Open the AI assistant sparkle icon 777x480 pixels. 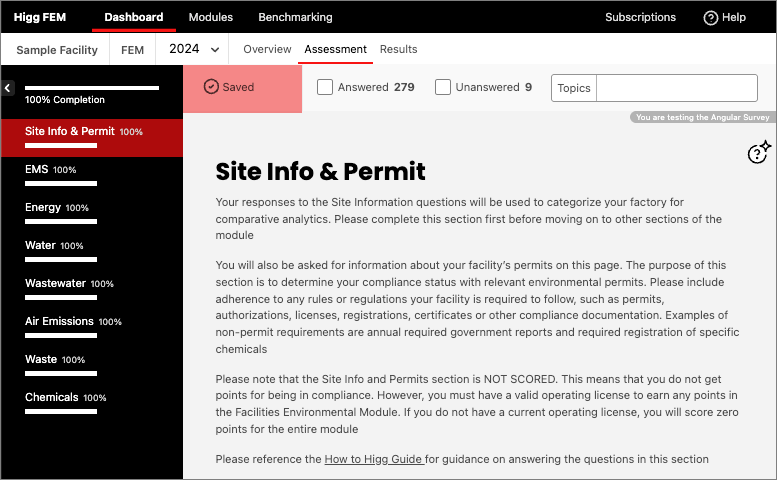[x=759, y=151]
